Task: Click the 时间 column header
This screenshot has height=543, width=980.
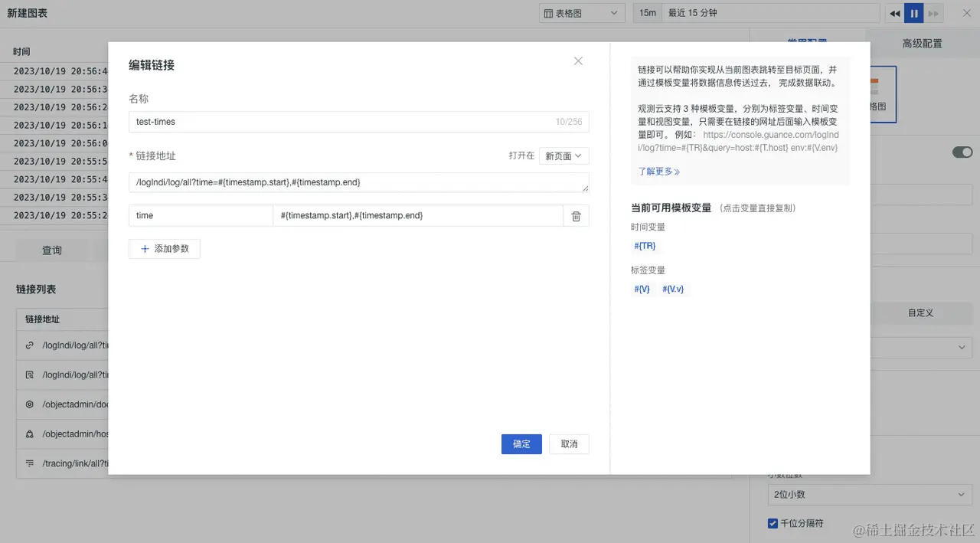Action: click(21, 51)
